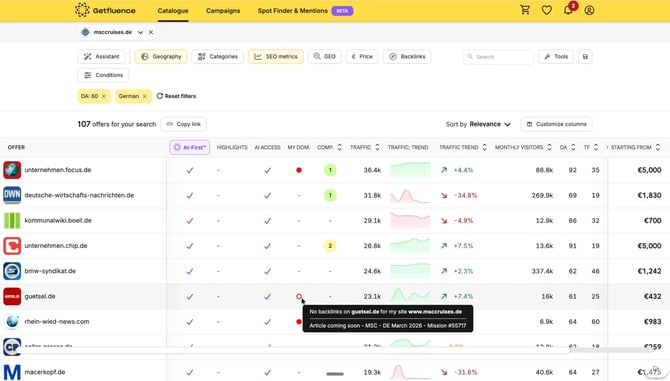Screen dimensions: 670x381
Task: Sort by STARTING FROM price column
Action: [658, 147]
